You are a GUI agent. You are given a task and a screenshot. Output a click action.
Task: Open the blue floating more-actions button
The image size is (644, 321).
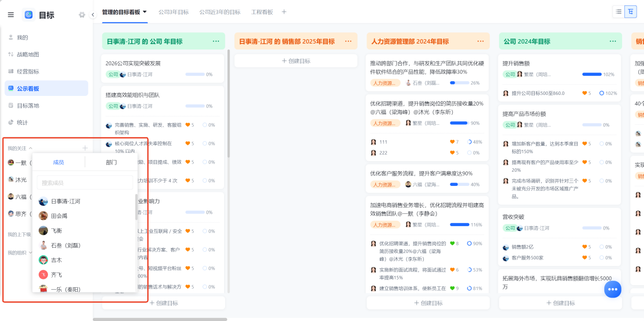(x=612, y=289)
